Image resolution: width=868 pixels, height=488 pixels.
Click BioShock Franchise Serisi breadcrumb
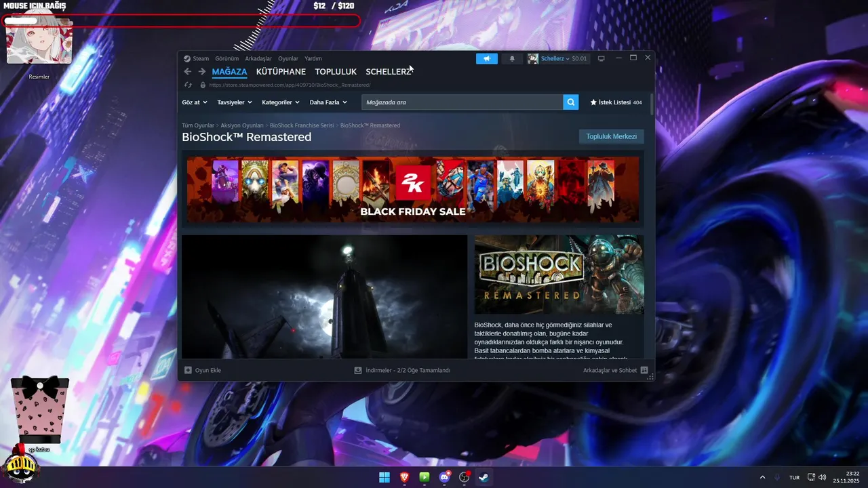pyautogui.click(x=302, y=125)
